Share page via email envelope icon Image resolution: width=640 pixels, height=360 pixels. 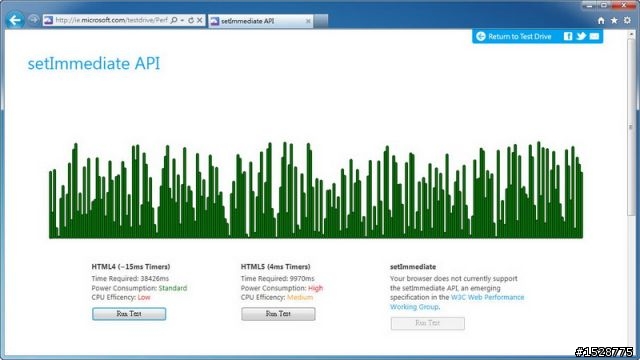point(594,36)
